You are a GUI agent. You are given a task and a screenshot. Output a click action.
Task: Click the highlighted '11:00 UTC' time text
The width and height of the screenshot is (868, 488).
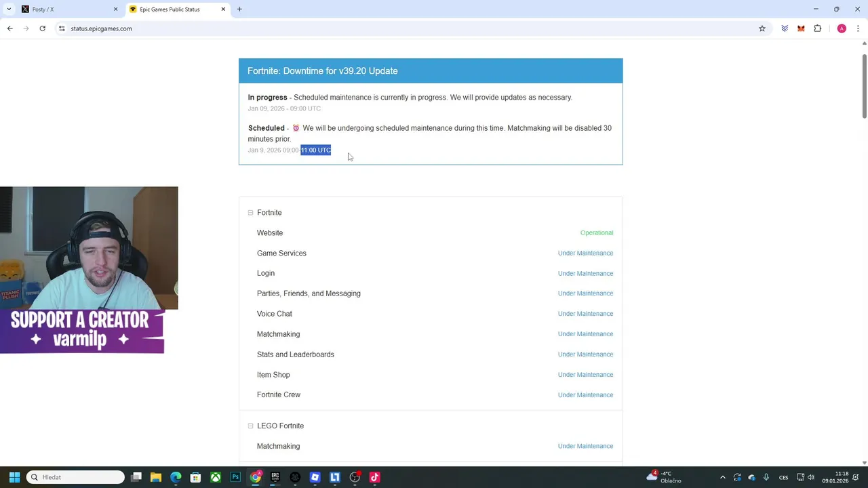click(316, 150)
